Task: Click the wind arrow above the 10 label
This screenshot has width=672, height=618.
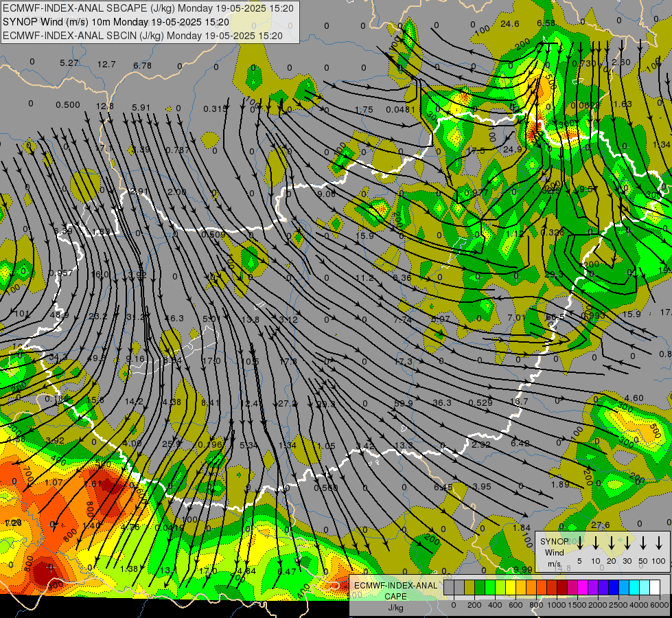Action: 595,543
